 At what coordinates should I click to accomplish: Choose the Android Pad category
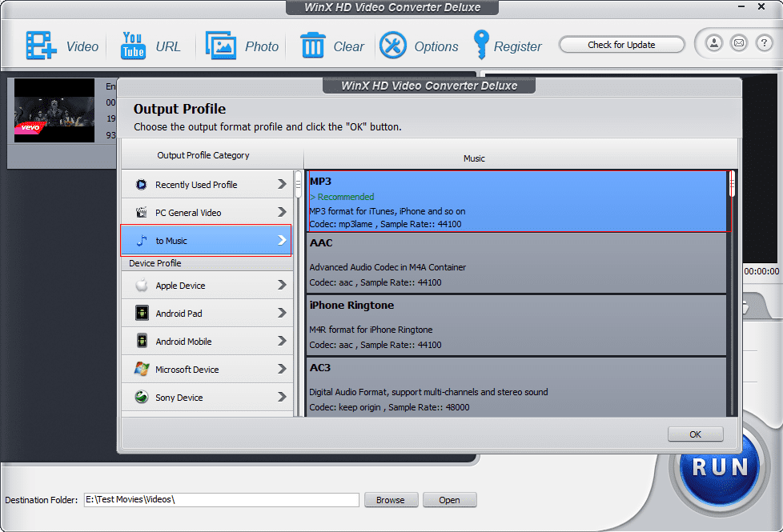(x=207, y=314)
